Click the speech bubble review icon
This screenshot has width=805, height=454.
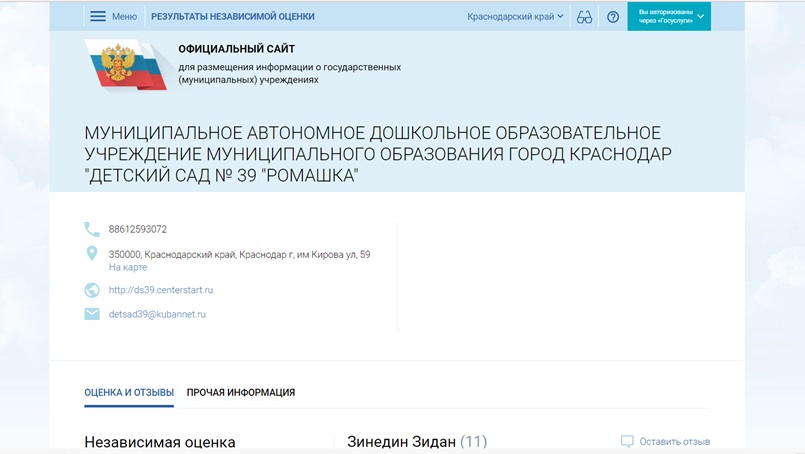tap(627, 442)
